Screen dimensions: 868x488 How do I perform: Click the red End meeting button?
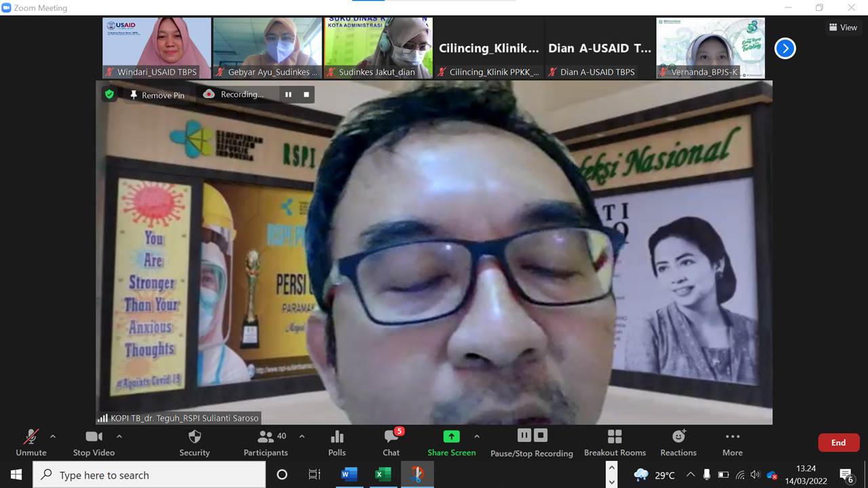(x=838, y=443)
